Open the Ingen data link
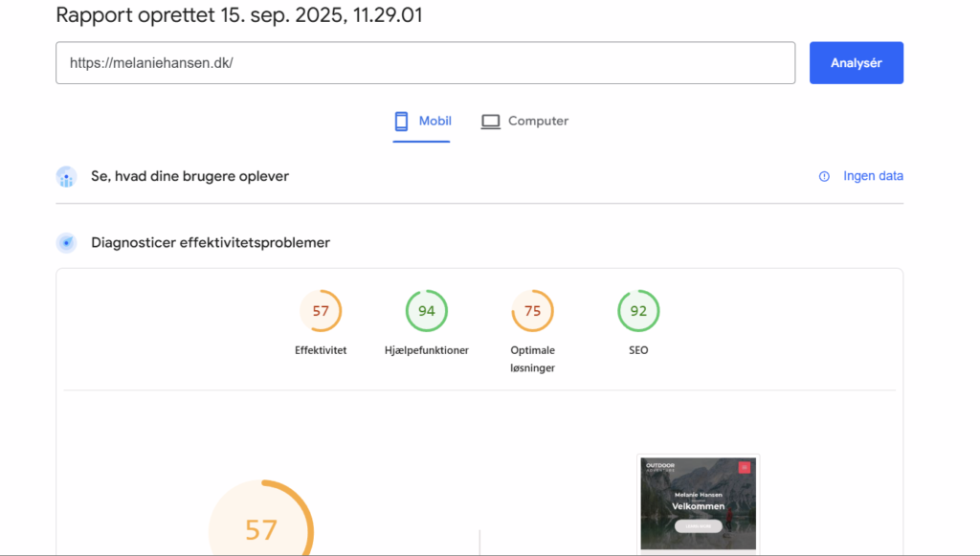The image size is (980, 556). point(873,176)
